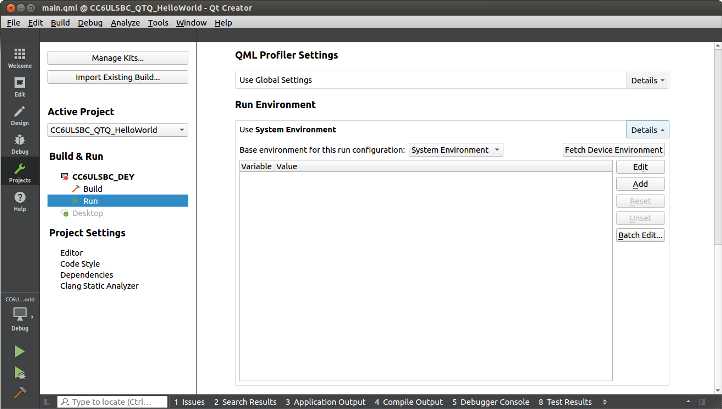
Task: Open the Debug menu
Action: coord(90,23)
